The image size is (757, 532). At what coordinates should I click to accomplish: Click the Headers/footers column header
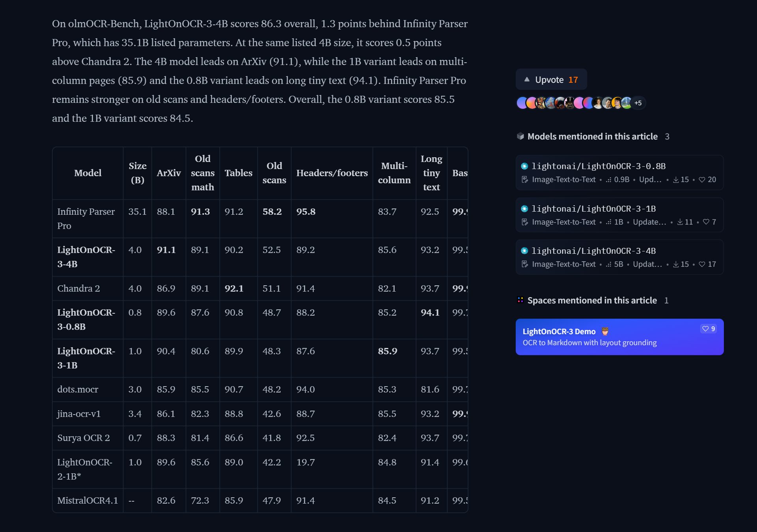[x=332, y=173]
